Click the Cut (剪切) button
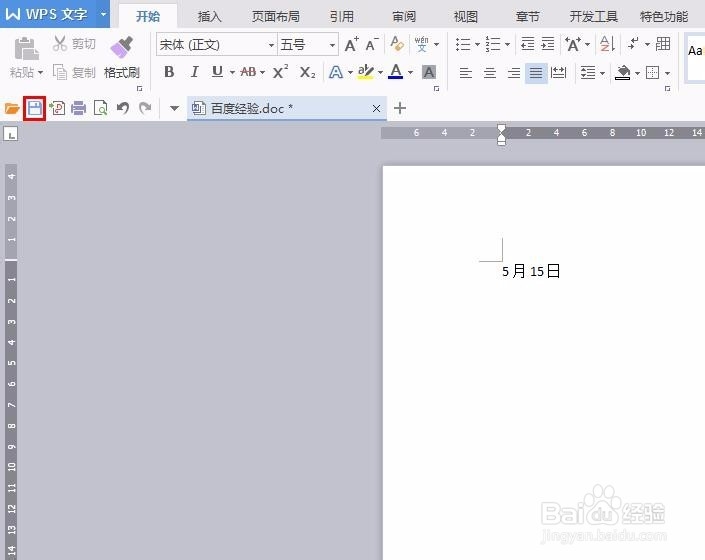705x560 pixels. click(x=74, y=44)
